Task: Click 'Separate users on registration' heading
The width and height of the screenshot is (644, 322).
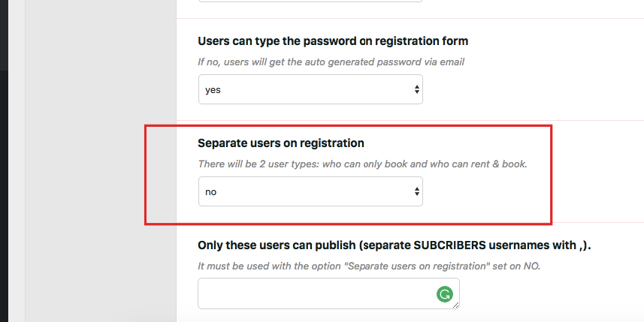Action: click(x=281, y=143)
